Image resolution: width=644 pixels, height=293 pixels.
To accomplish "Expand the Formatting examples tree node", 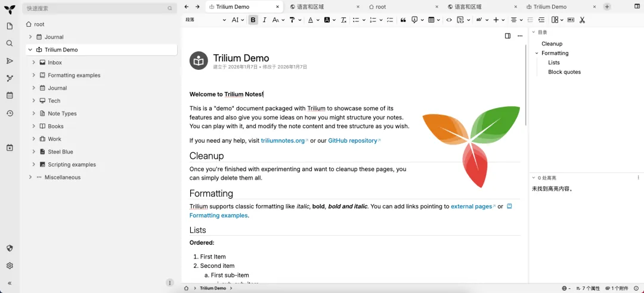I will [x=34, y=75].
